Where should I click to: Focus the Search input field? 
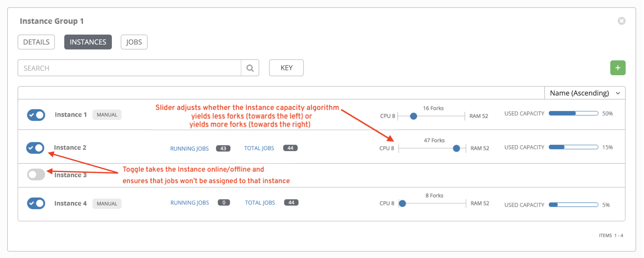click(x=129, y=68)
